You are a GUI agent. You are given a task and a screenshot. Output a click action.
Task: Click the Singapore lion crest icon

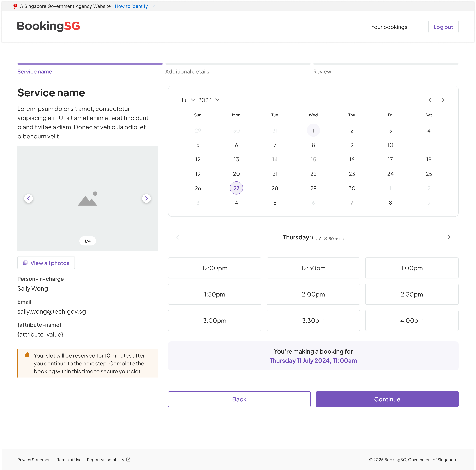pos(15,6)
